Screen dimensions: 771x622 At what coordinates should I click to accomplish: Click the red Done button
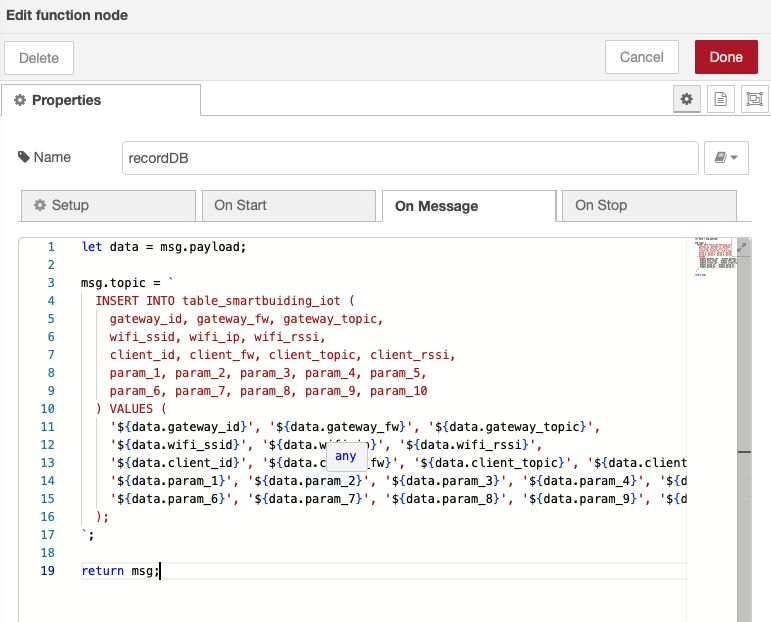(726, 57)
